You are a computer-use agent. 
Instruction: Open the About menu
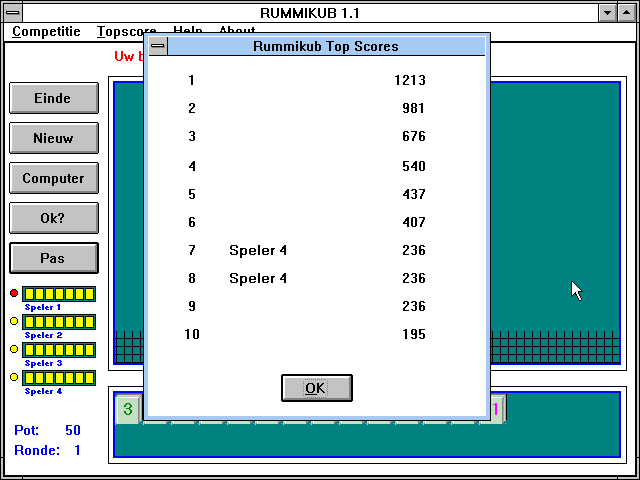pos(237,30)
